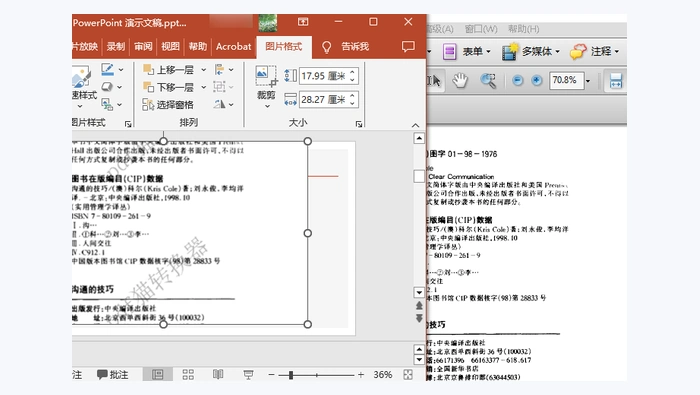Click zoom in circle in PDF window
The image size is (700, 395).
tap(537, 80)
